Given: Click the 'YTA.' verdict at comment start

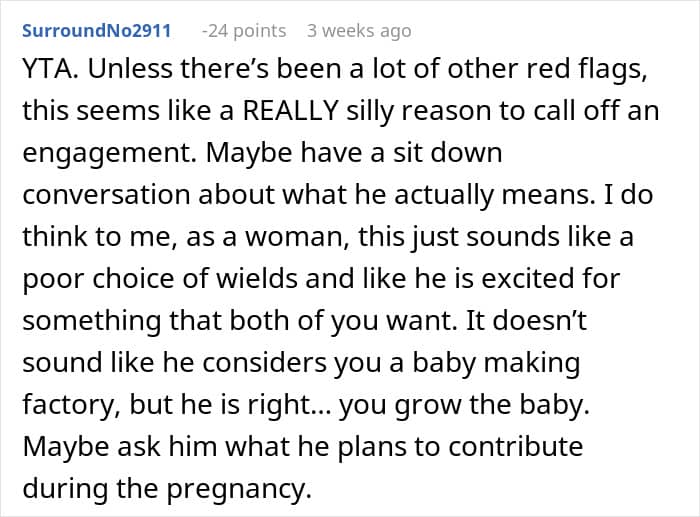Looking at the screenshot, I should pos(50,69).
